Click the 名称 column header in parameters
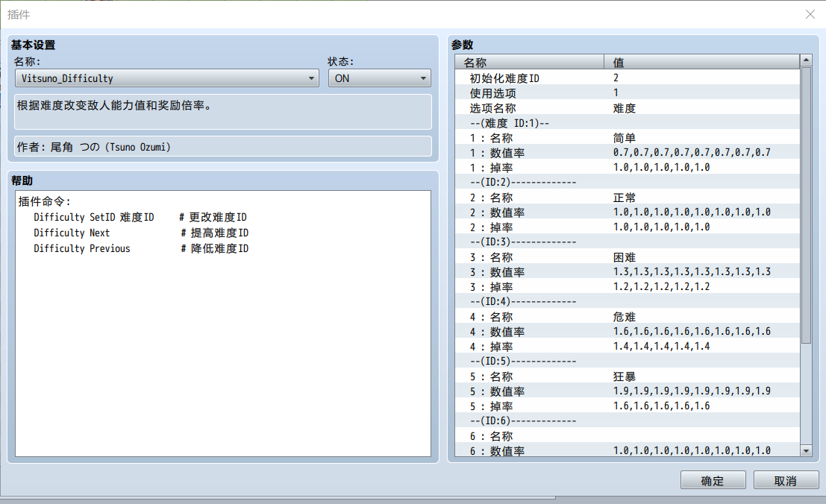The image size is (826, 504). tap(530, 62)
